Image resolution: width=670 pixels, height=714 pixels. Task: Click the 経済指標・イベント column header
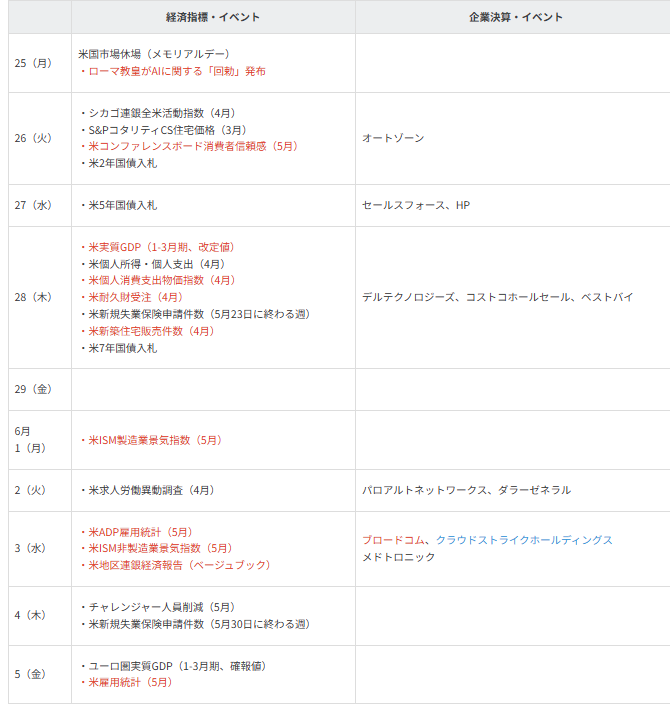[213, 17]
